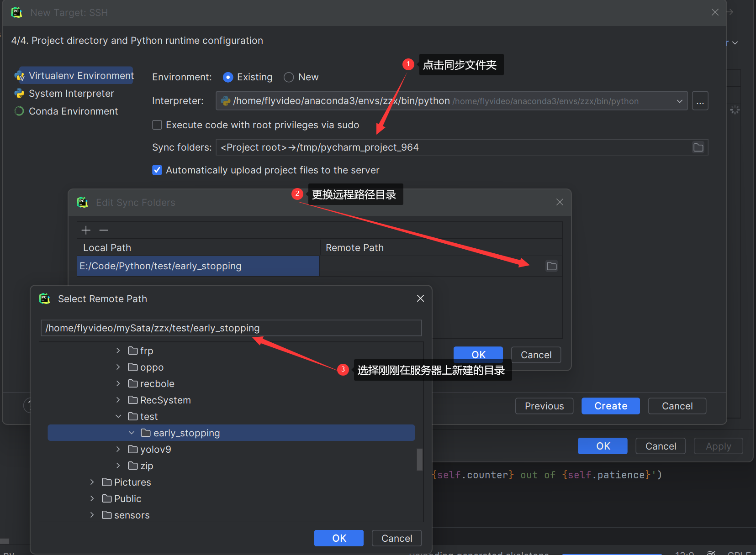Remove the mapping with the minus icon
The image size is (756, 555).
tap(104, 230)
